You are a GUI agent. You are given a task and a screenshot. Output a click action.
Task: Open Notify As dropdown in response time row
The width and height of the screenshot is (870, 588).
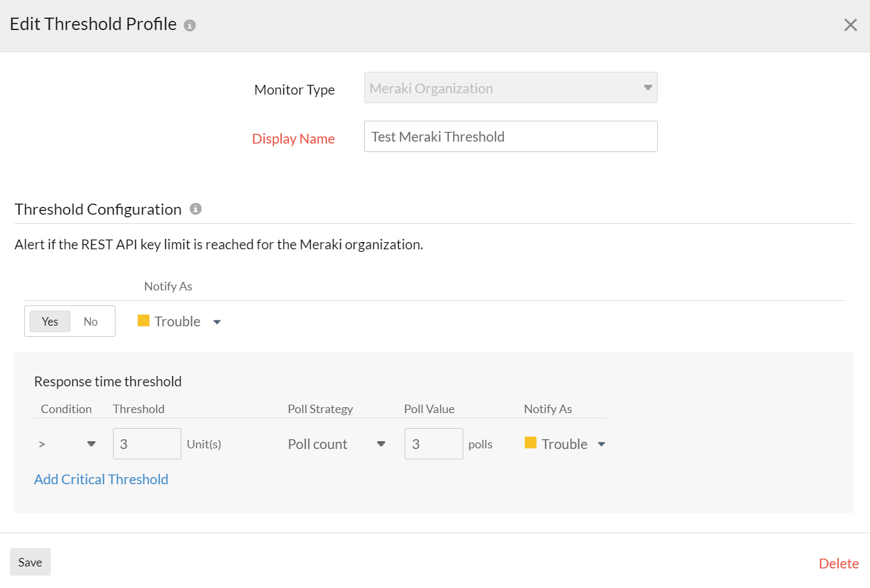(565, 444)
